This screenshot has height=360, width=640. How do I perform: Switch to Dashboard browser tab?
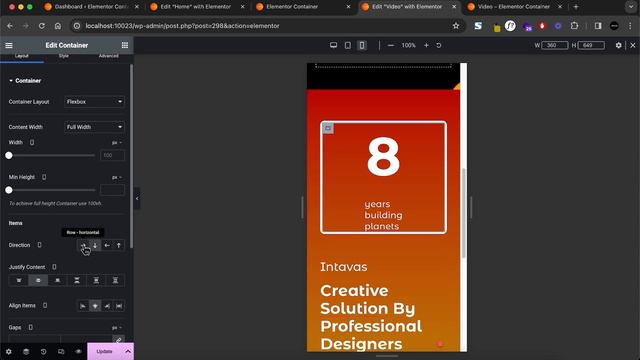point(91,7)
